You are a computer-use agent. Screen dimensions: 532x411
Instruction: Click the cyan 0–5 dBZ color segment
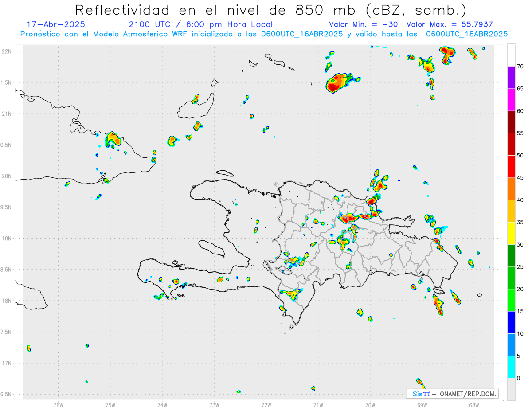511,367
